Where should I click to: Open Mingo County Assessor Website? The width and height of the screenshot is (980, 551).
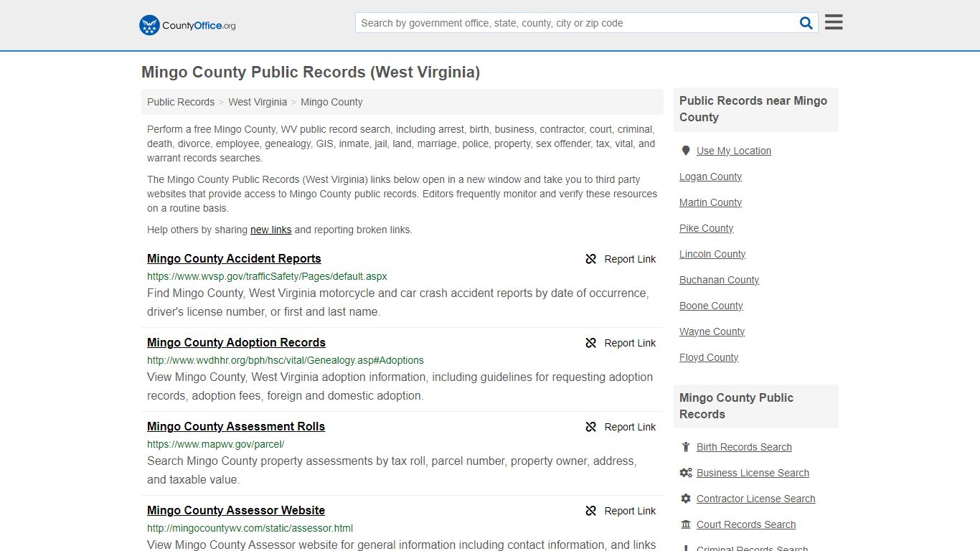(236, 511)
